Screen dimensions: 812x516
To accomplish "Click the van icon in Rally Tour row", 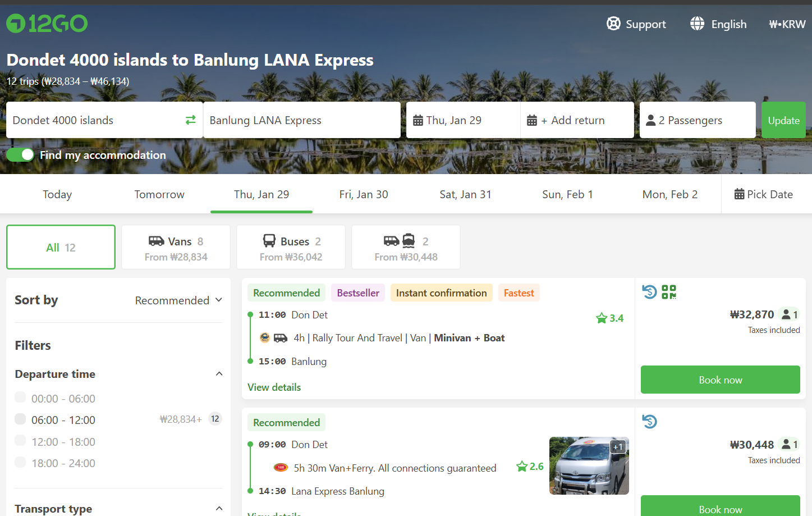I will tap(281, 338).
